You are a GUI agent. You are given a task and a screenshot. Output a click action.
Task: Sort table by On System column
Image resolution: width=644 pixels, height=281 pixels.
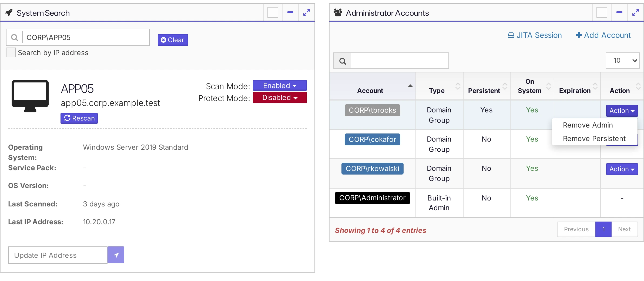[548, 86]
